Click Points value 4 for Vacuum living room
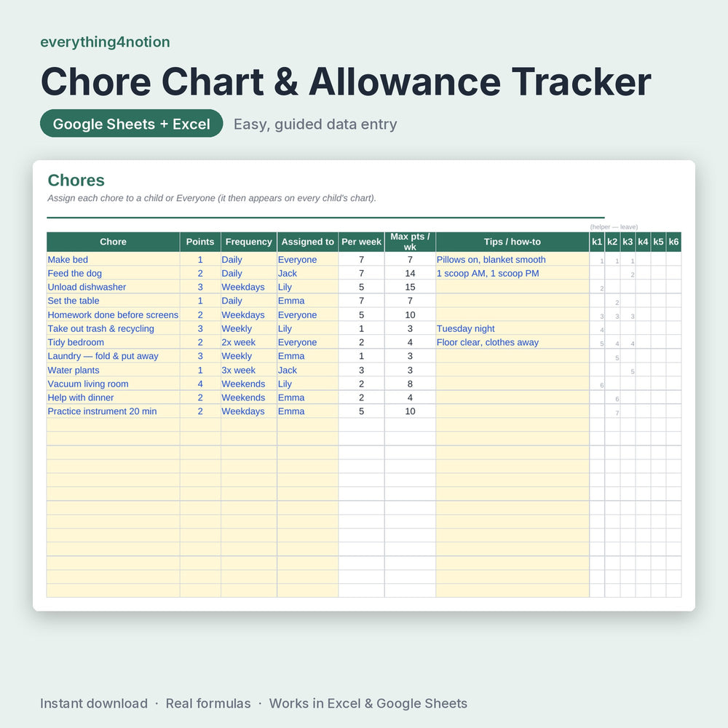The height and width of the screenshot is (728, 728). pyautogui.click(x=200, y=384)
